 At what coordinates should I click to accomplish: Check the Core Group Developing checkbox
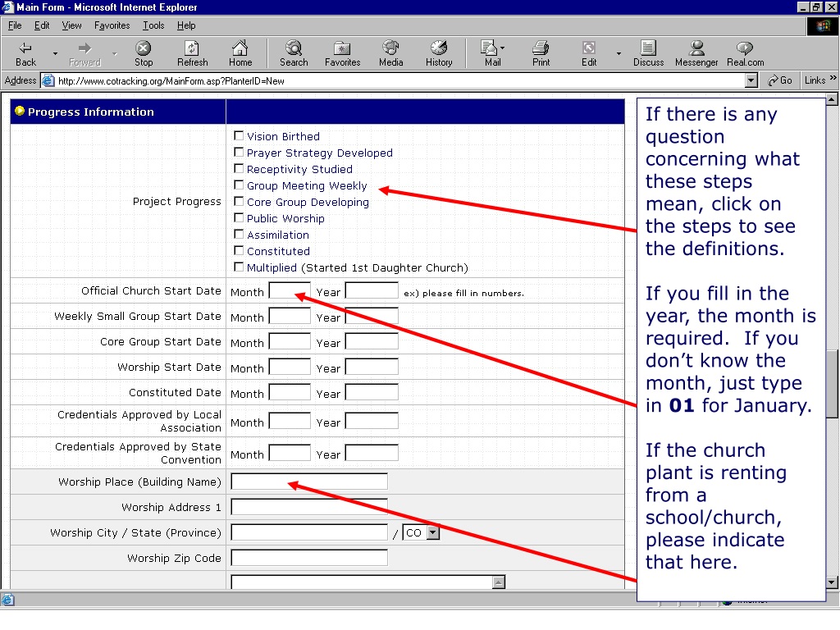coord(239,202)
